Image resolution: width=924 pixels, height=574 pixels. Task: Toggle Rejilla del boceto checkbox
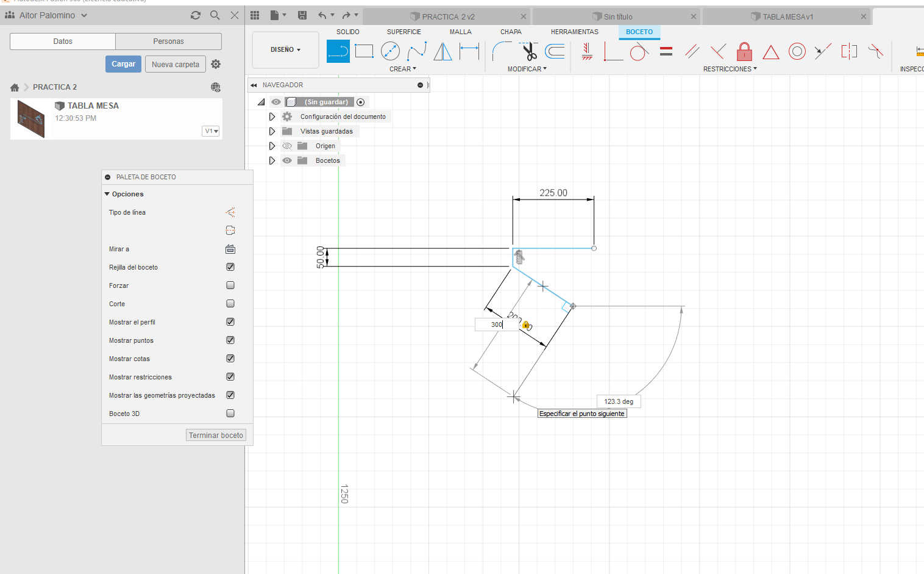pyautogui.click(x=230, y=267)
